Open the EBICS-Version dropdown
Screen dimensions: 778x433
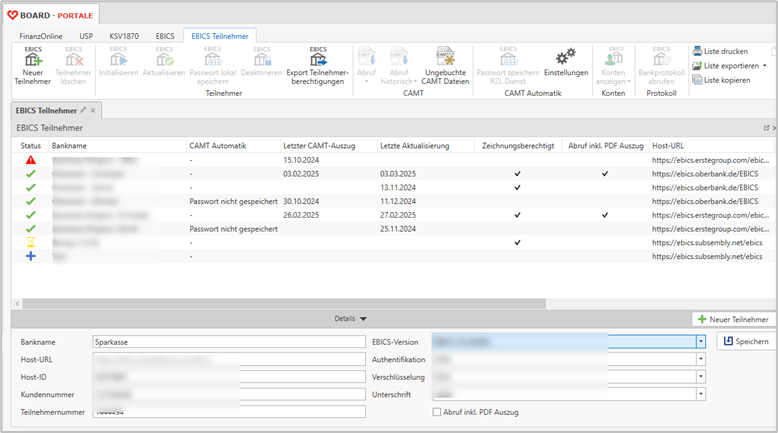[701, 341]
